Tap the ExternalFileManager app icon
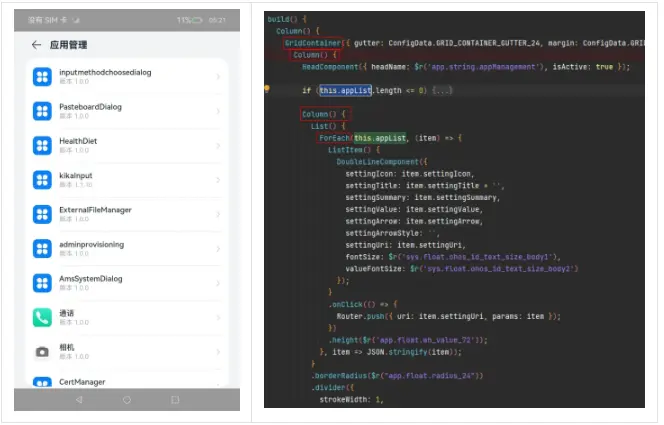Viewport: 664px width, 425px height. [x=42, y=215]
